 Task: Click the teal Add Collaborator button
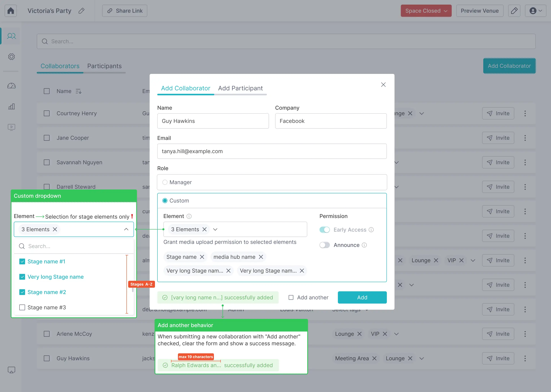click(509, 66)
